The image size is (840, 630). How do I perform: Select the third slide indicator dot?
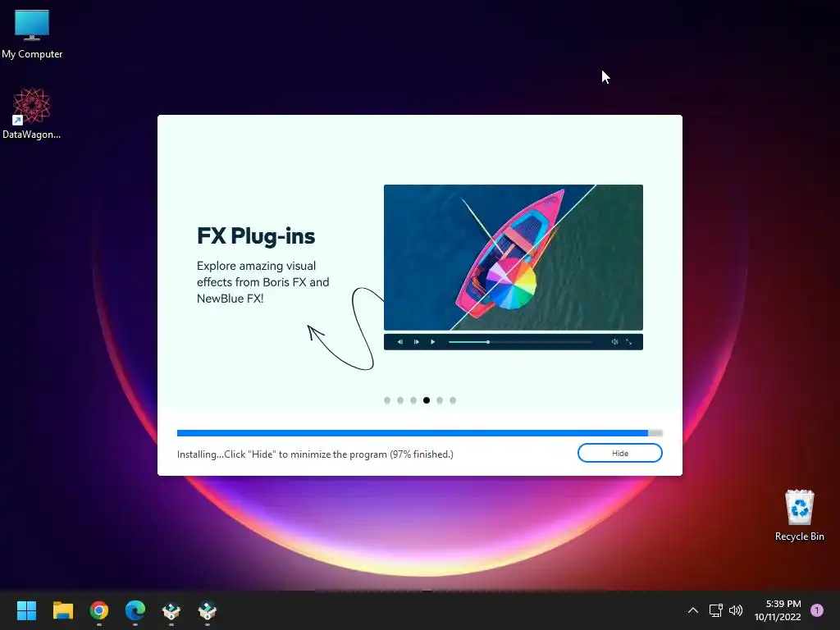point(413,400)
